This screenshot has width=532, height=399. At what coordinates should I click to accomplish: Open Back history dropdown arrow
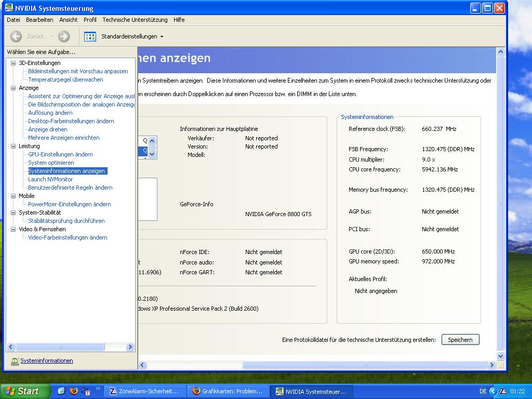[52, 36]
